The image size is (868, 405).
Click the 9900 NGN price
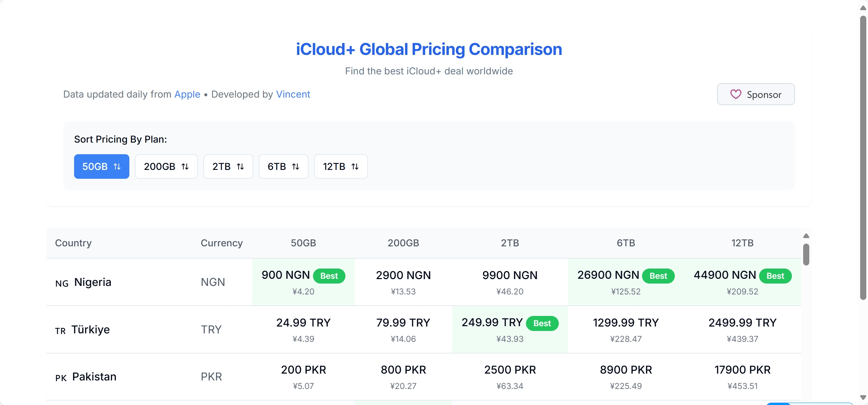point(510,275)
